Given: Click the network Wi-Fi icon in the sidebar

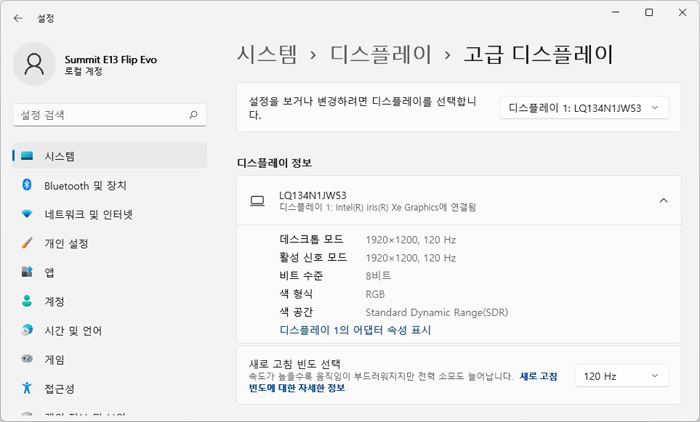Looking at the screenshot, I should (x=27, y=214).
